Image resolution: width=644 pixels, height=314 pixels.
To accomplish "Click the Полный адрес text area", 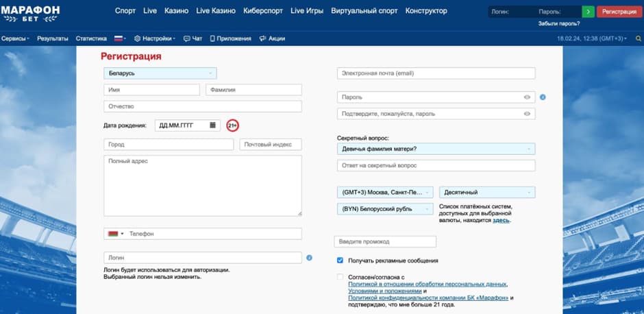I will pos(203,185).
